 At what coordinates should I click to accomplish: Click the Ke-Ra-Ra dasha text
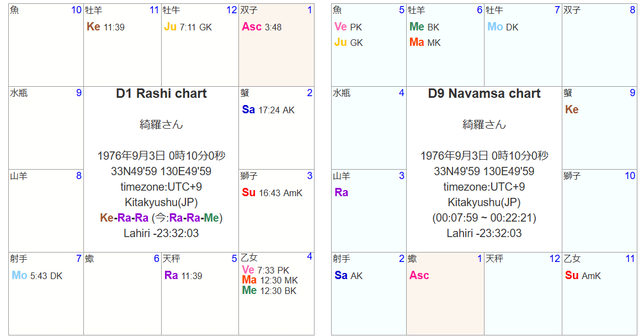click(124, 218)
